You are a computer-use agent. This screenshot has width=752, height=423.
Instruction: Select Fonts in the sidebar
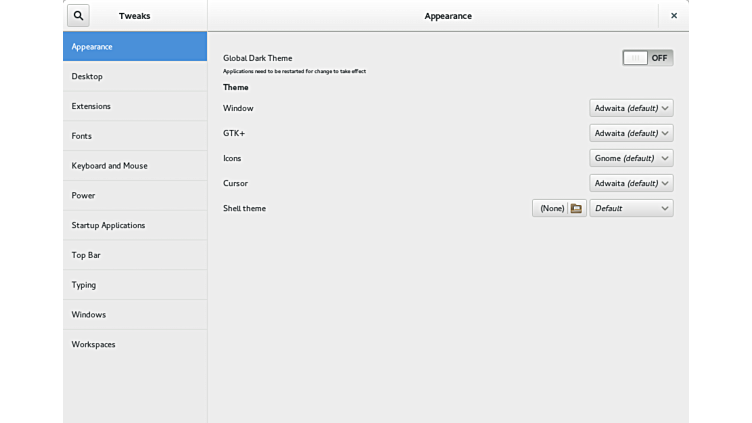coord(135,136)
